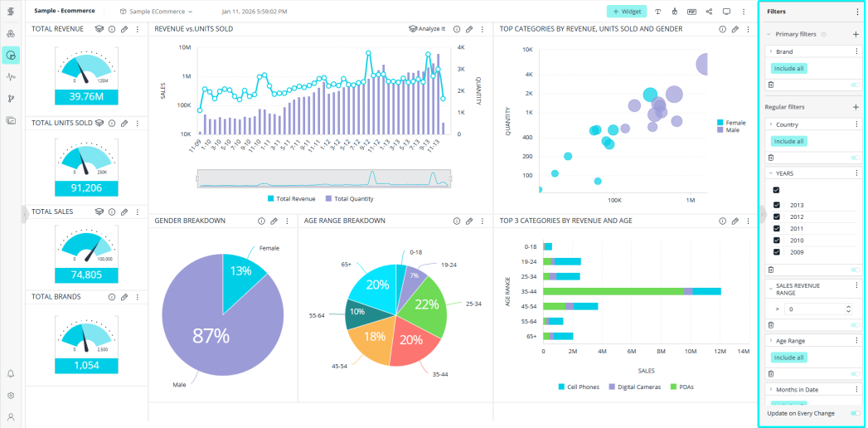Uncheck the 2010 year checkbox
868x428 pixels.
pos(776,241)
